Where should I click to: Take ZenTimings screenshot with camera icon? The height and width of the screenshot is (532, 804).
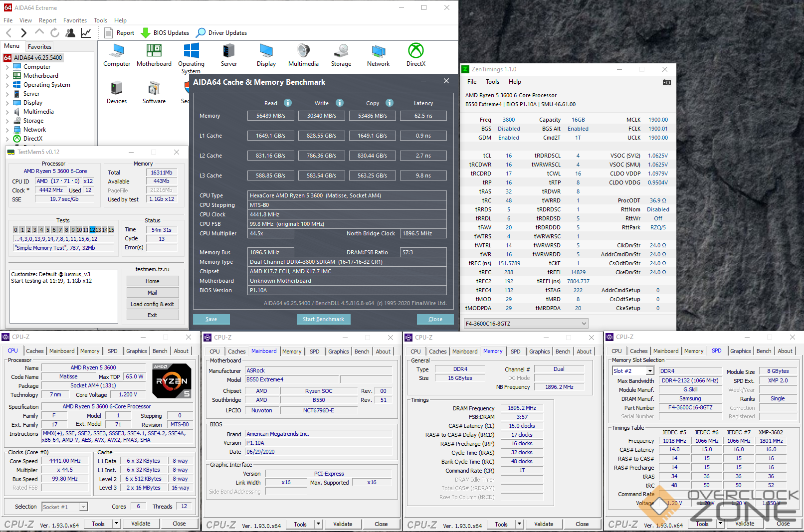tap(666, 82)
